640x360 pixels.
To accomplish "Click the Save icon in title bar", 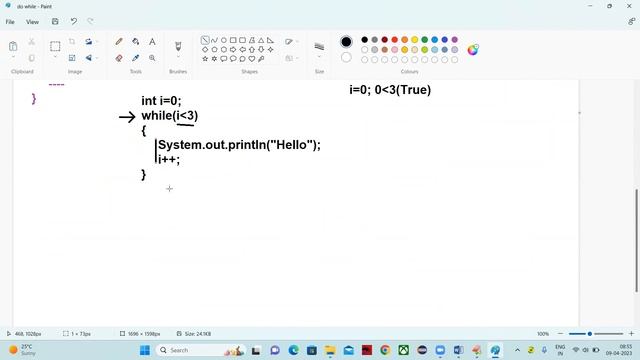I will (x=55, y=21).
